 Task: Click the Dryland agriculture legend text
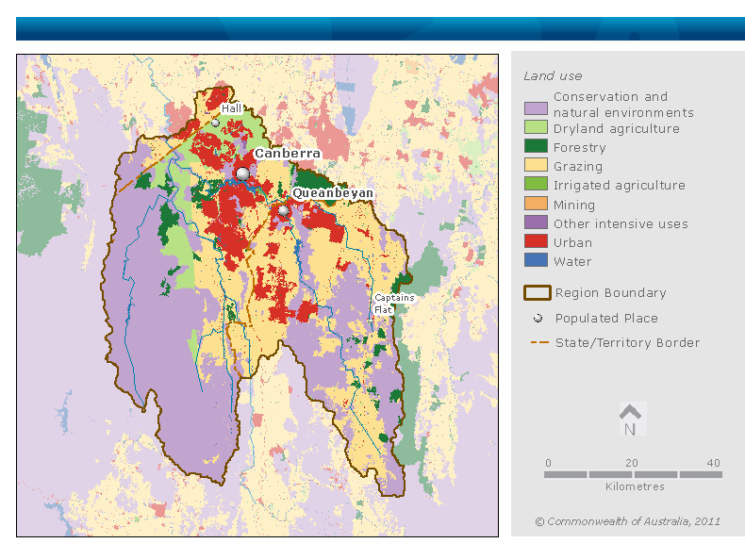coord(617,129)
